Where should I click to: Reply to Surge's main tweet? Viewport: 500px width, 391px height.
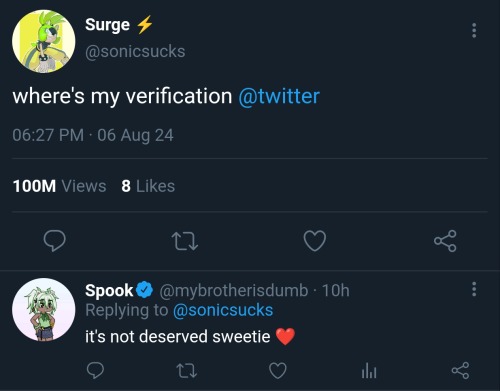pos(55,241)
